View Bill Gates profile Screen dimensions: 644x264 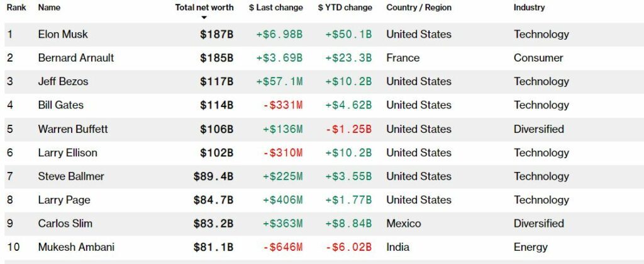click(x=60, y=105)
